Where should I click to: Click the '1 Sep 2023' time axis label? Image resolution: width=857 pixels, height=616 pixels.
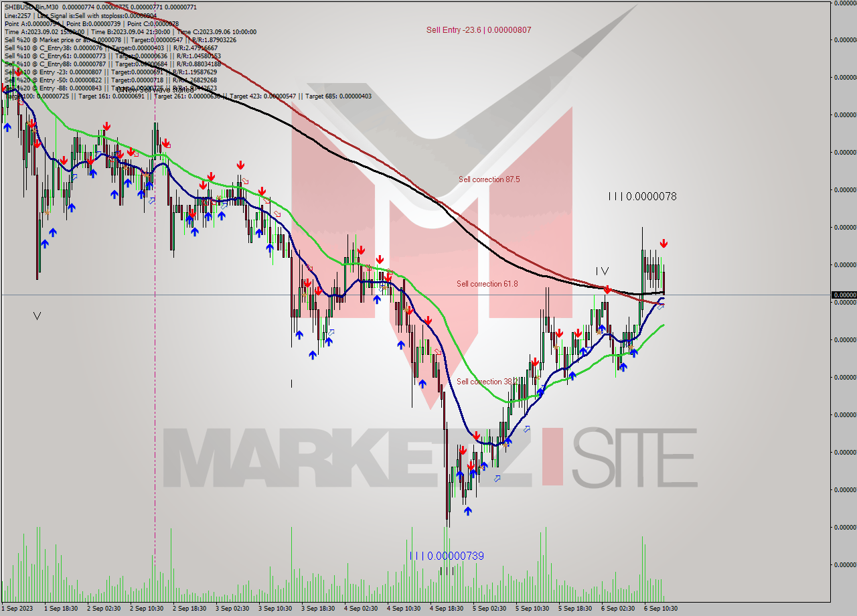point(17,608)
